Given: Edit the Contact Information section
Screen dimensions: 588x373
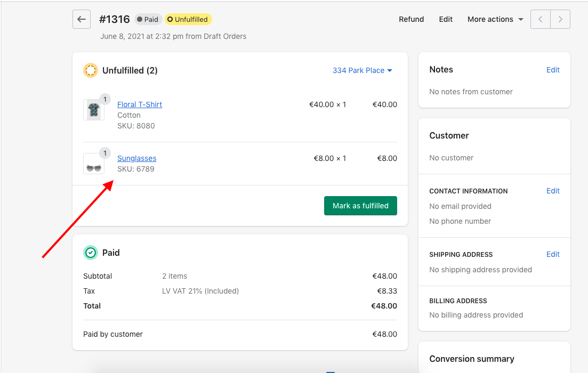Looking at the screenshot, I should tap(553, 191).
